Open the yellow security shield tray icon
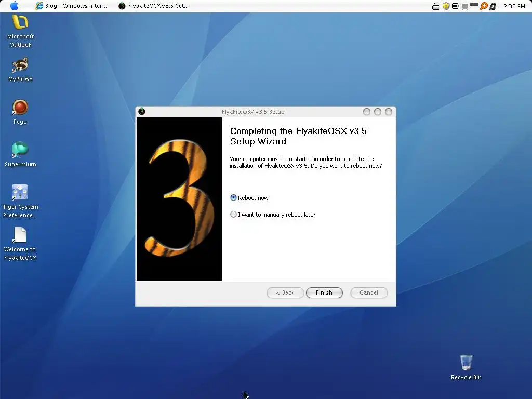Screen dimensions: 532x399 [446, 6]
